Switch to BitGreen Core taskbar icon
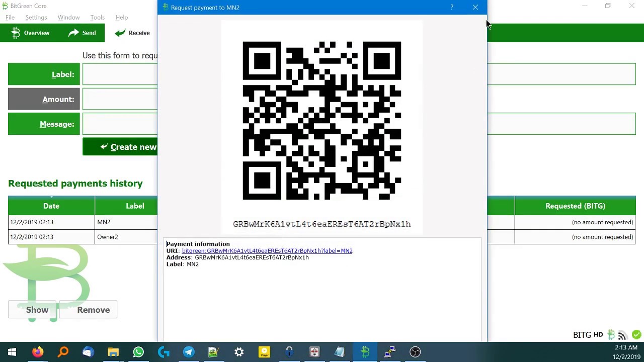This screenshot has height=362, width=644. pyautogui.click(x=365, y=352)
